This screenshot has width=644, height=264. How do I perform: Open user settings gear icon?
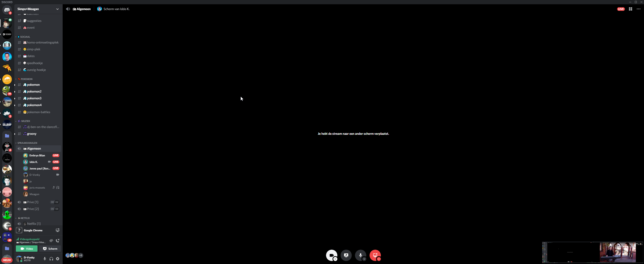click(x=58, y=259)
